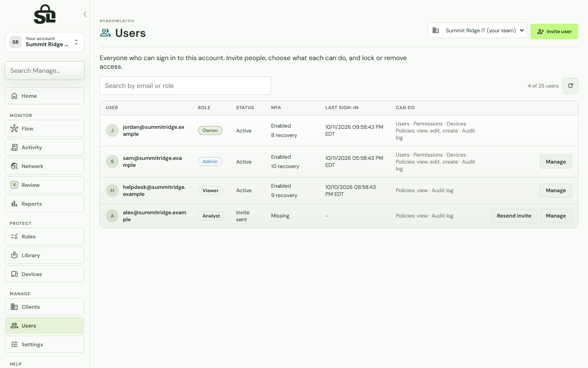Click Manage for helpdesk@summitridge

pos(556,191)
